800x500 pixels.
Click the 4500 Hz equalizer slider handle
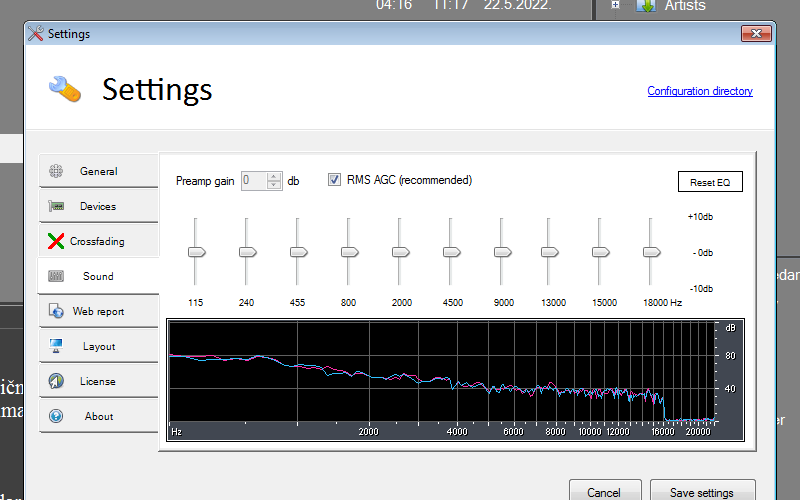pos(452,252)
